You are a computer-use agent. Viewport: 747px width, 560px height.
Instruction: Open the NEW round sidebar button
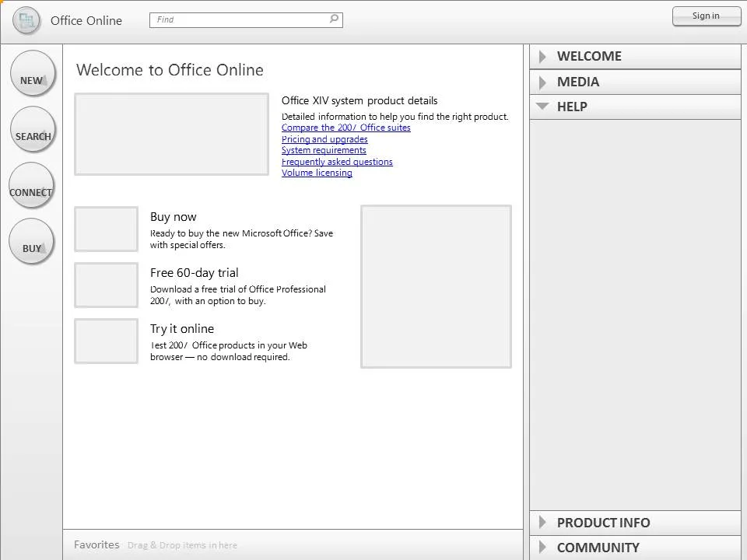[x=33, y=73]
